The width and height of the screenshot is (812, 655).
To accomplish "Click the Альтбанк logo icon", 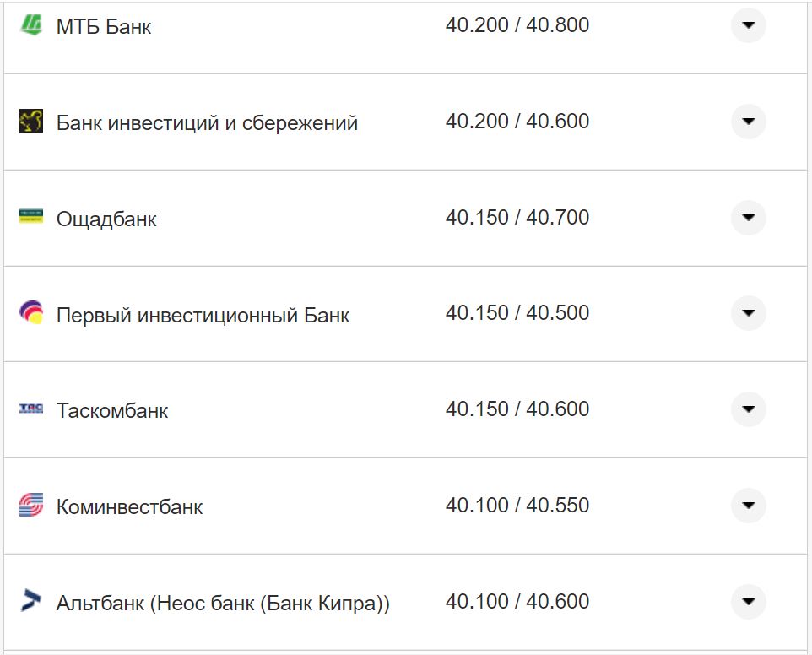I will [x=31, y=601].
